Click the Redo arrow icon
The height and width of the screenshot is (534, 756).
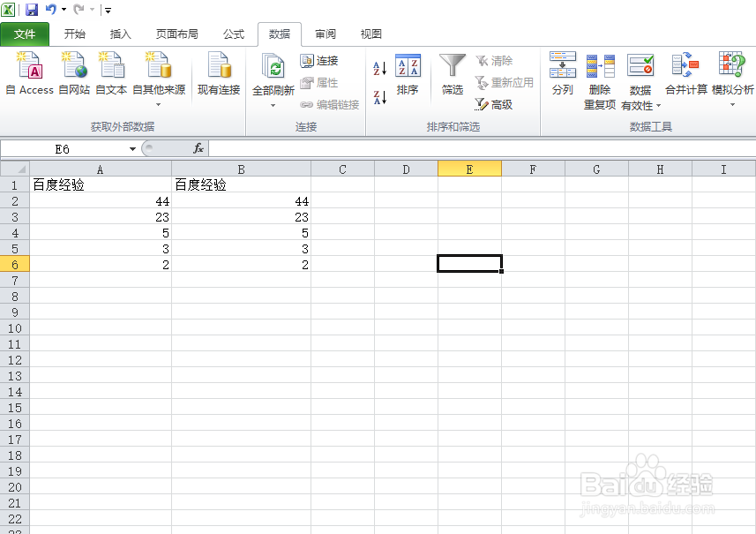[x=79, y=9]
